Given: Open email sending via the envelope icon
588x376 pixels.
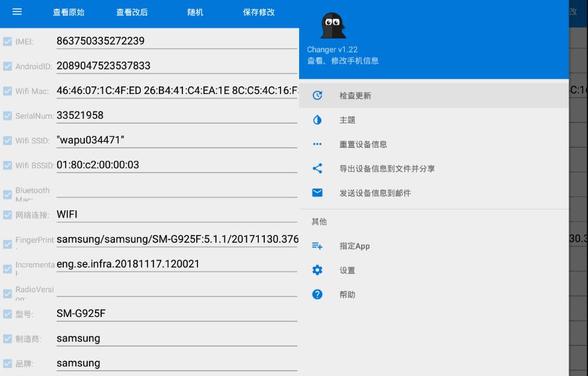Looking at the screenshot, I should pyautogui.click(x=318, y=192).
